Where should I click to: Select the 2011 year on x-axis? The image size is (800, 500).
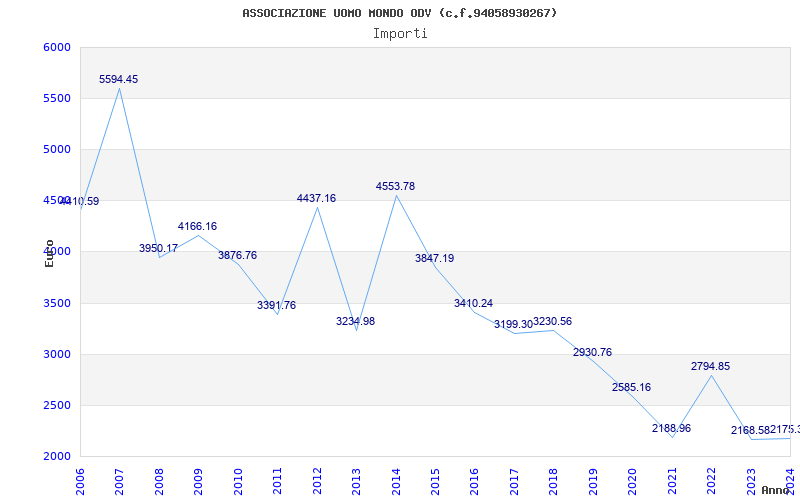coord(277,482)
